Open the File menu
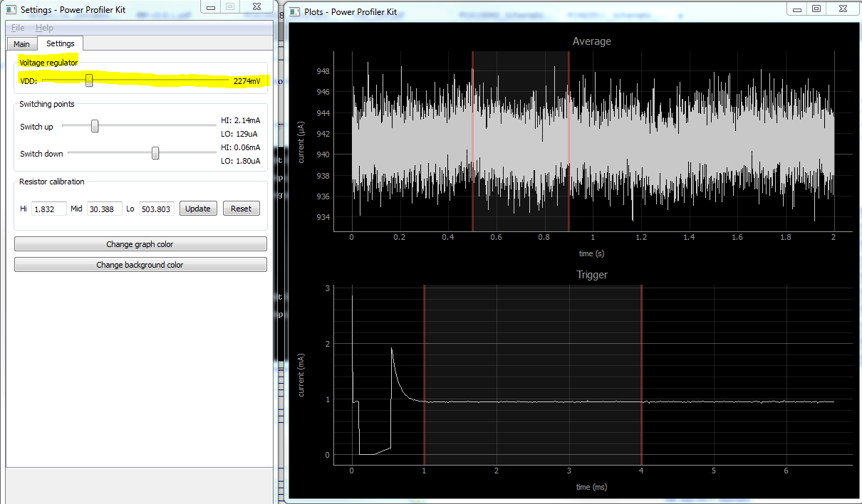 18,28
